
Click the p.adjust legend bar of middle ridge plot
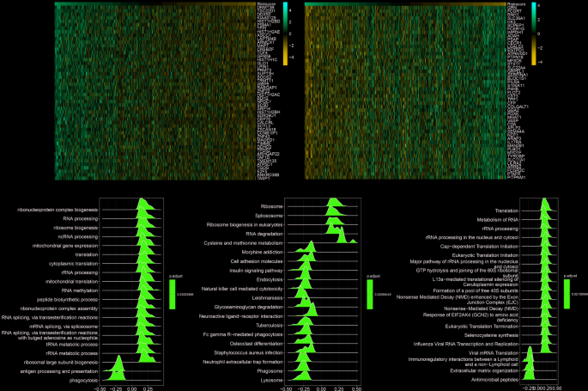[x=370, y=295]
